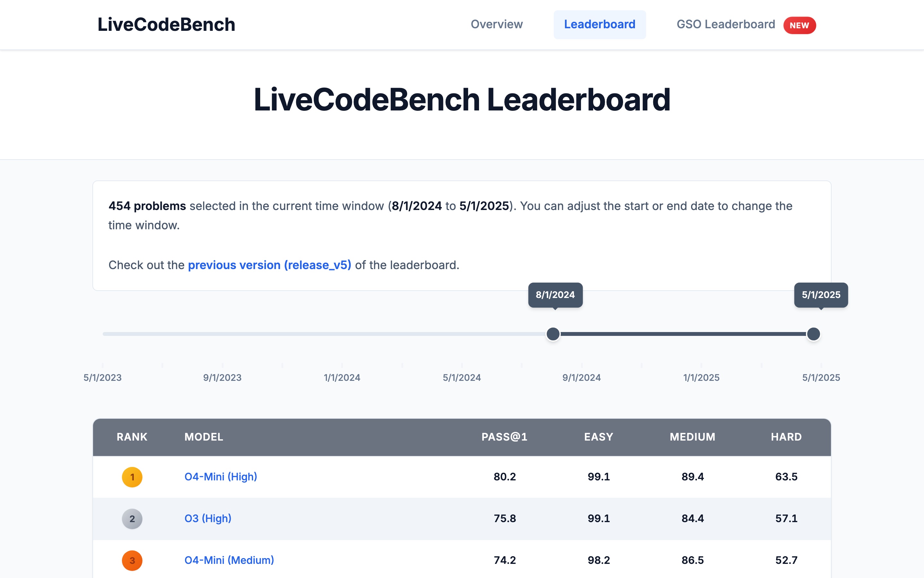Click the 52.7 Hard score
Image resolution: width=924 pixels, height=578 pixels.
click(786, 560)
